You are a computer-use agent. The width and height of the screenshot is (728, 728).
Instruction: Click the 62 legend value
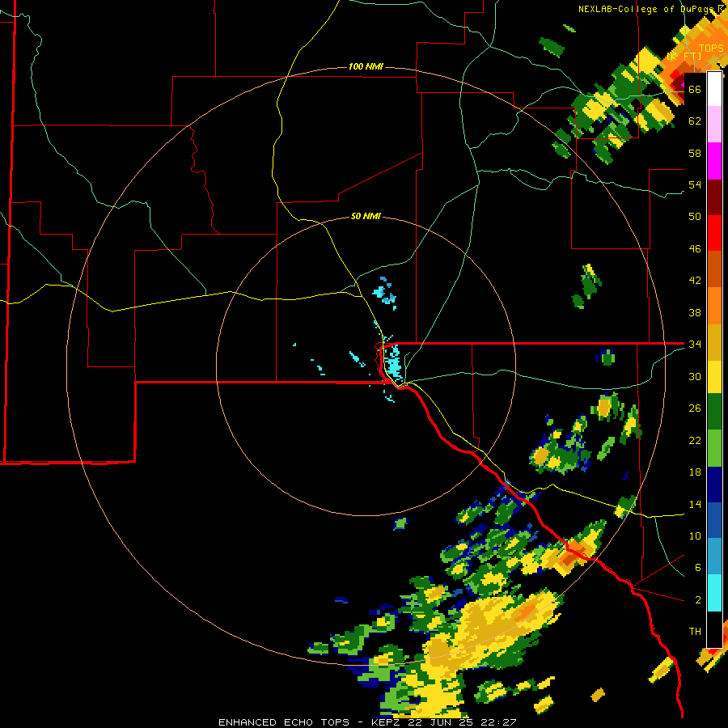pyautogui.click(x=695, y=121)
